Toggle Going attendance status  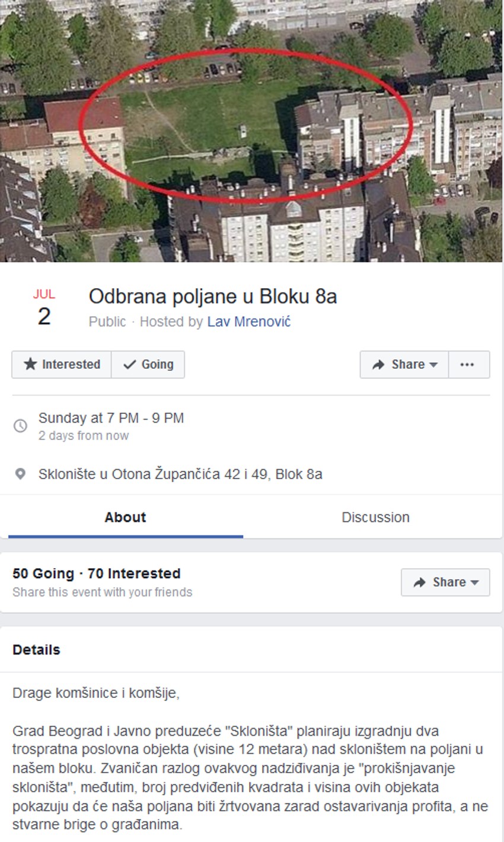(146, 364)
